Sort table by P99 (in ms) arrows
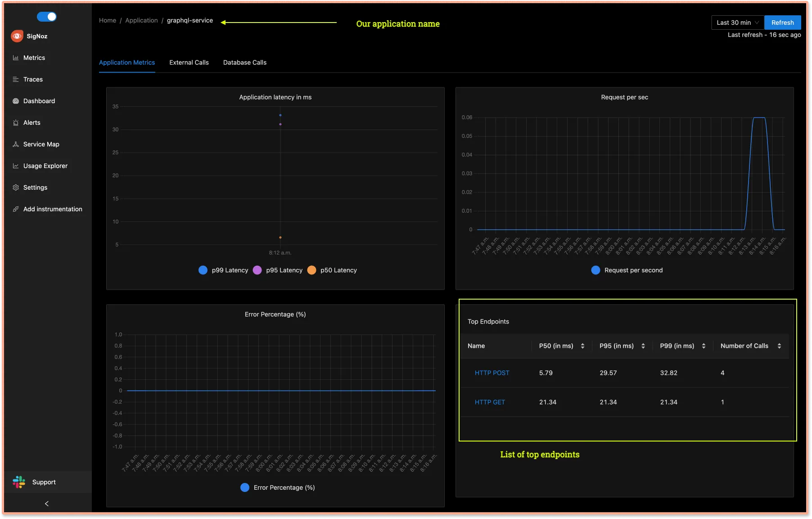The width and height of the screenshot is (812, 519). coord(704,346)
